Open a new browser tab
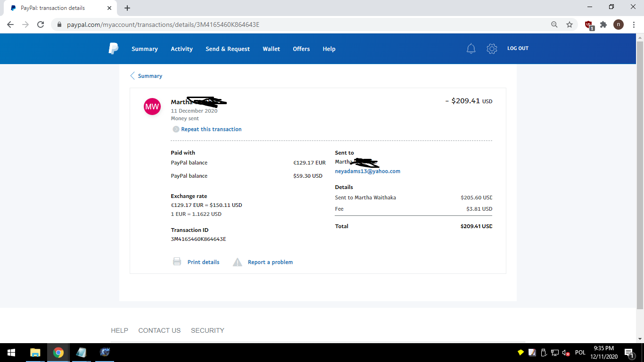Image resolution: width=644 pixels, height=362 pixels. click(127, 8)
